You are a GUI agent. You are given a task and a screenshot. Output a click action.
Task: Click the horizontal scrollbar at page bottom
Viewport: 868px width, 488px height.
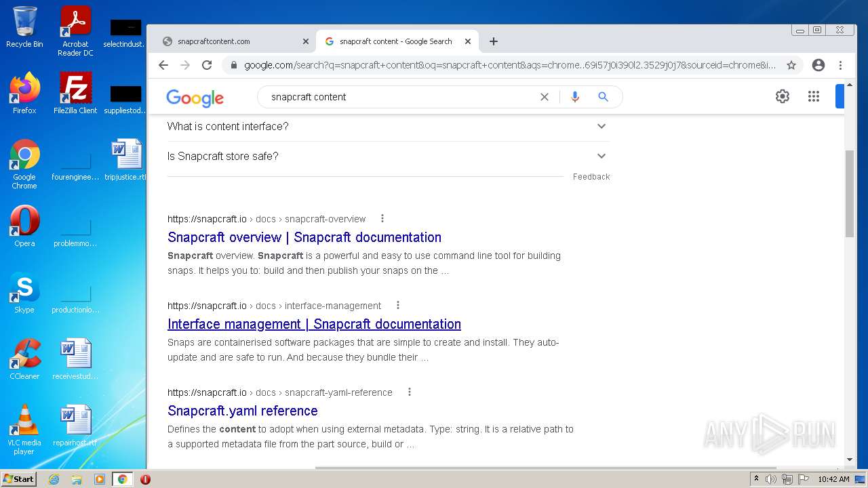(546, 468)
